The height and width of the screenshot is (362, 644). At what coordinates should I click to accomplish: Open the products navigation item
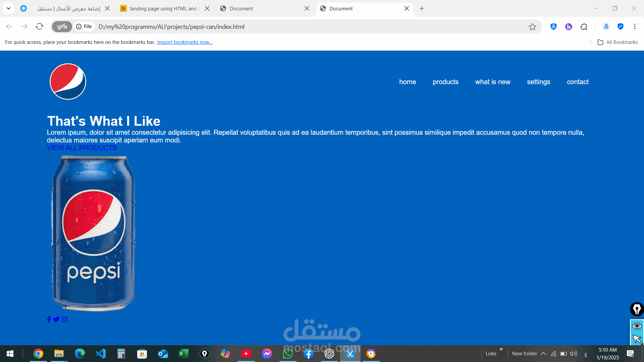click(x=445, y=82)
